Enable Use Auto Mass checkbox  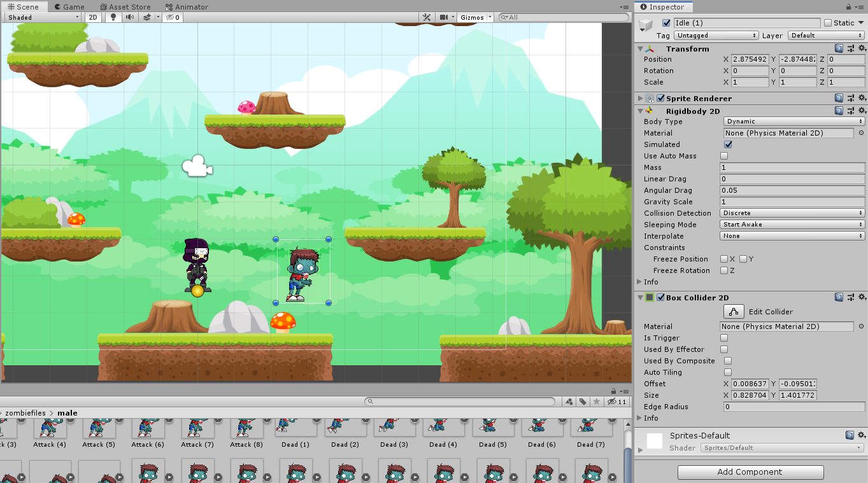pos(724,156)
